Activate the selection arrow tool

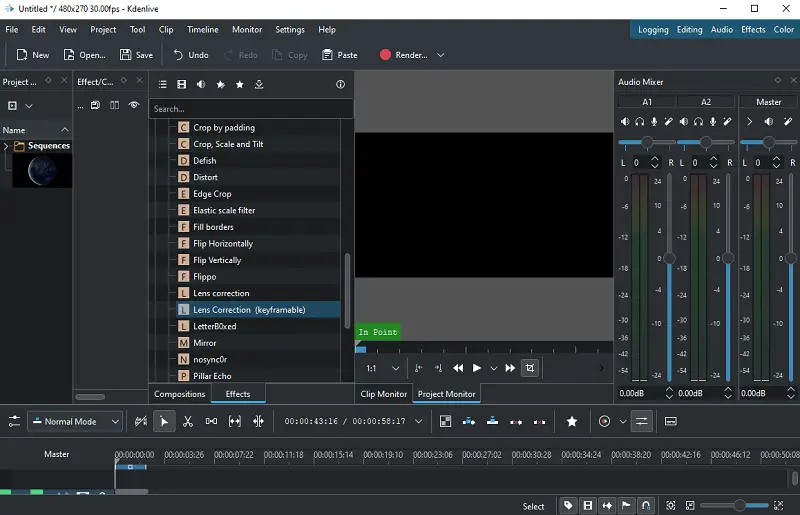tap(164, 422)
